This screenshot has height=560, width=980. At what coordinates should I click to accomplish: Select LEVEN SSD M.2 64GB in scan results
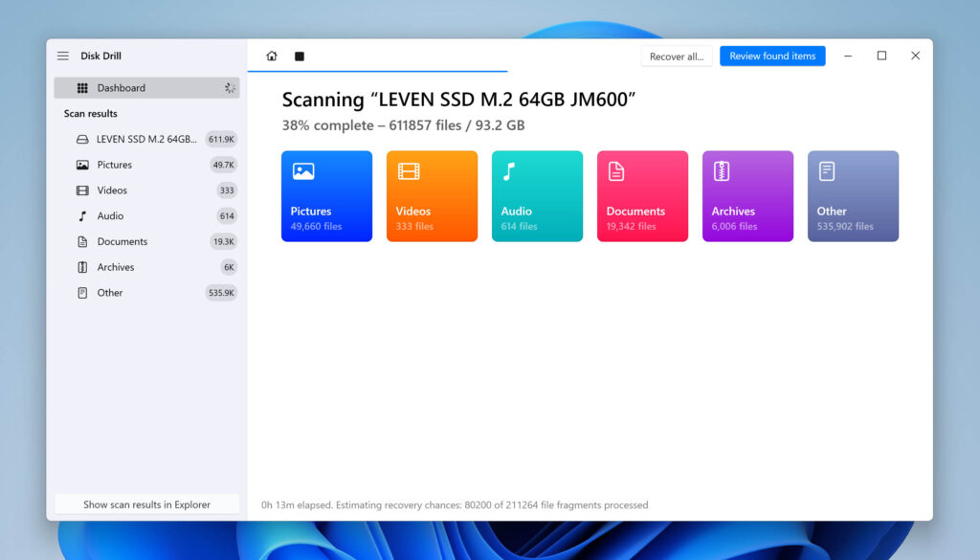145,139
